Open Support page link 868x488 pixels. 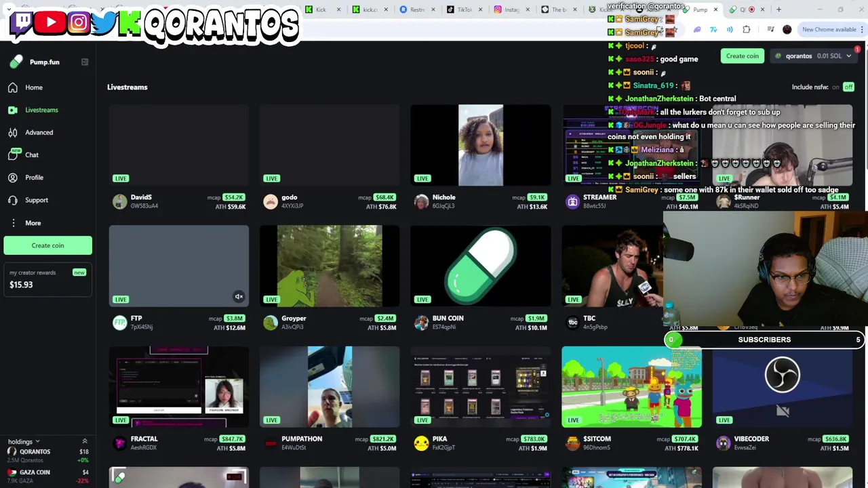(37, 200)
